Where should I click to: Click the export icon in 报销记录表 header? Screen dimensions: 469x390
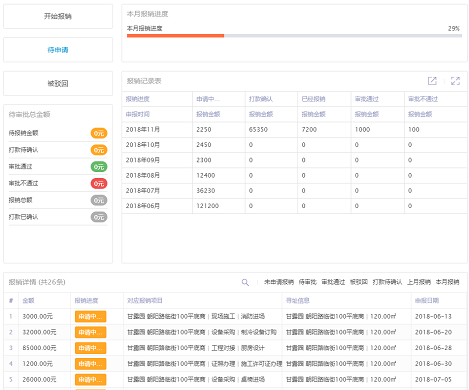click(432, 81)
